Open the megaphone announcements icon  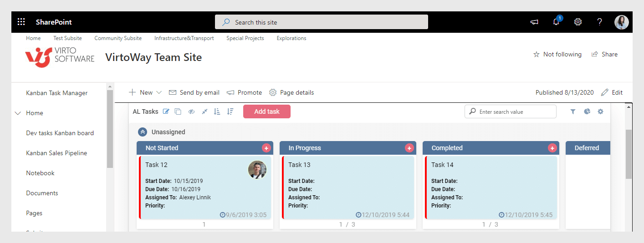534,22
